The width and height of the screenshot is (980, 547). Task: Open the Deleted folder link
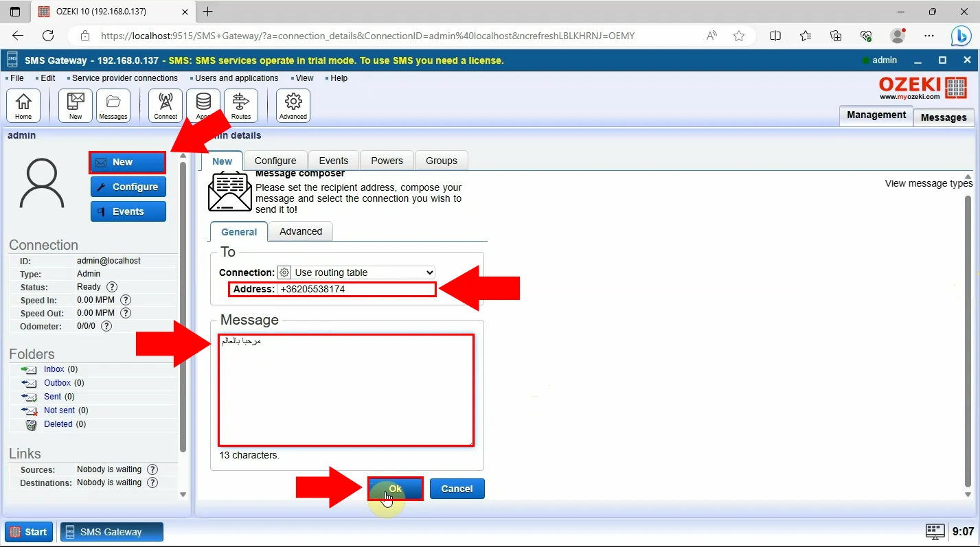(58, 424)
